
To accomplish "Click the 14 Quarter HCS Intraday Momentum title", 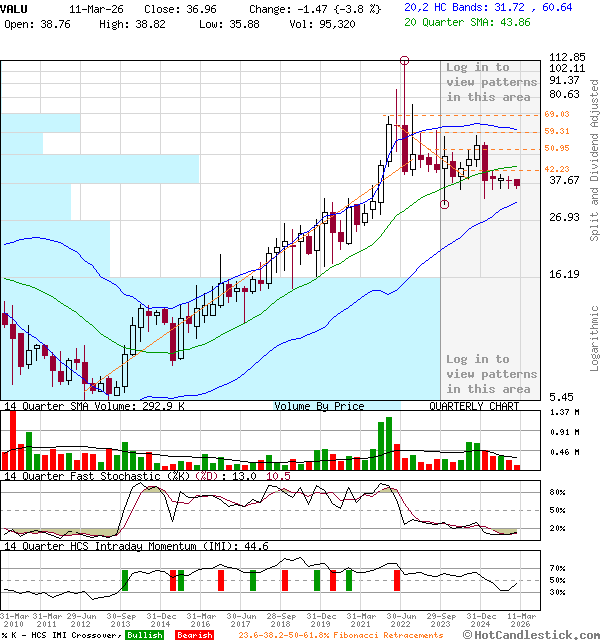I will click(111, 546).
